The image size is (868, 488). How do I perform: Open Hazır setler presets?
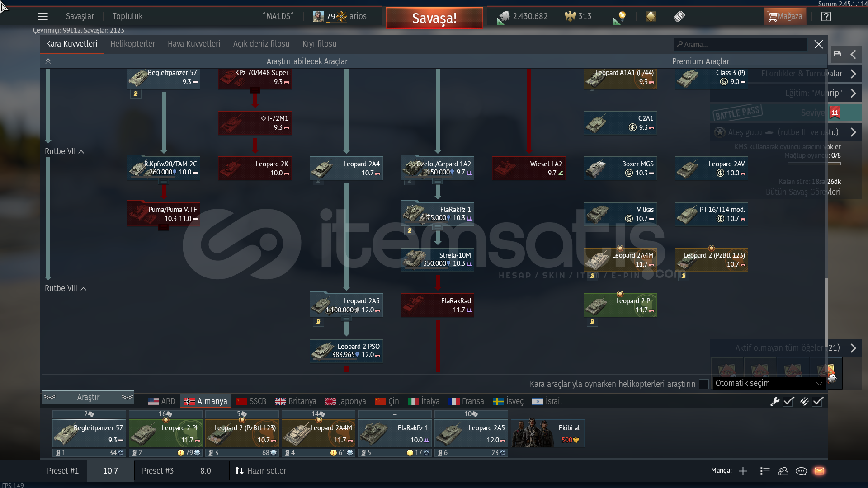point(261,471)
